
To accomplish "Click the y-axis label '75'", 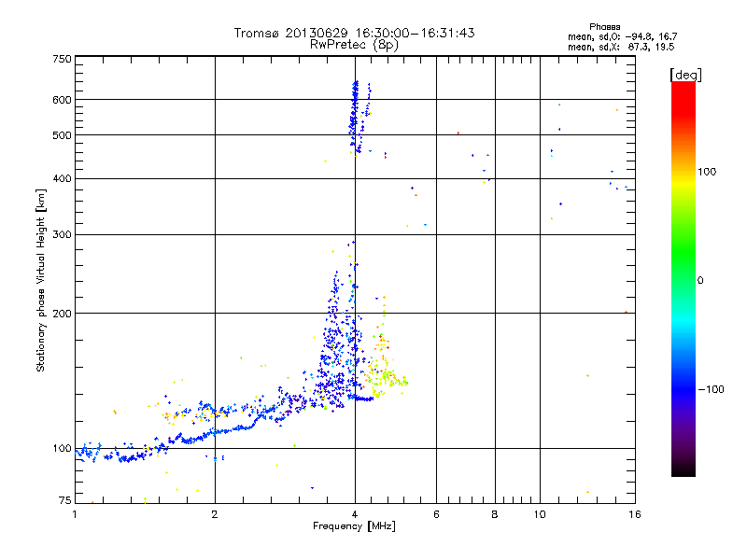I will (x=65, y=500).
